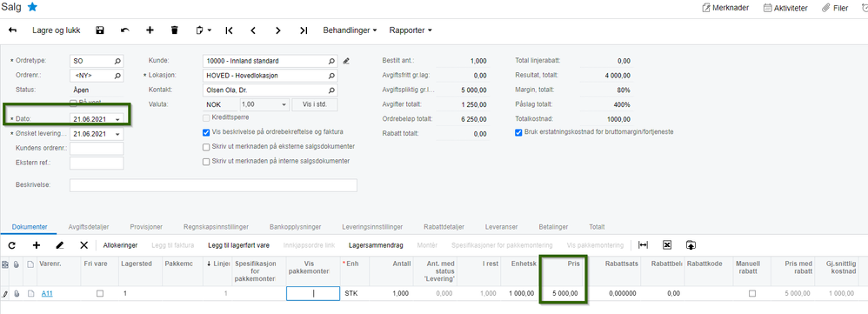Refresh the document lines grid

click(12, 244)
